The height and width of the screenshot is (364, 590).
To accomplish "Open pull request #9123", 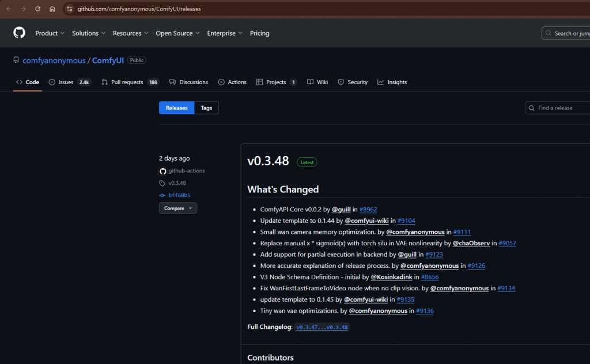I will pyautogui.click(x=434, y=255).
